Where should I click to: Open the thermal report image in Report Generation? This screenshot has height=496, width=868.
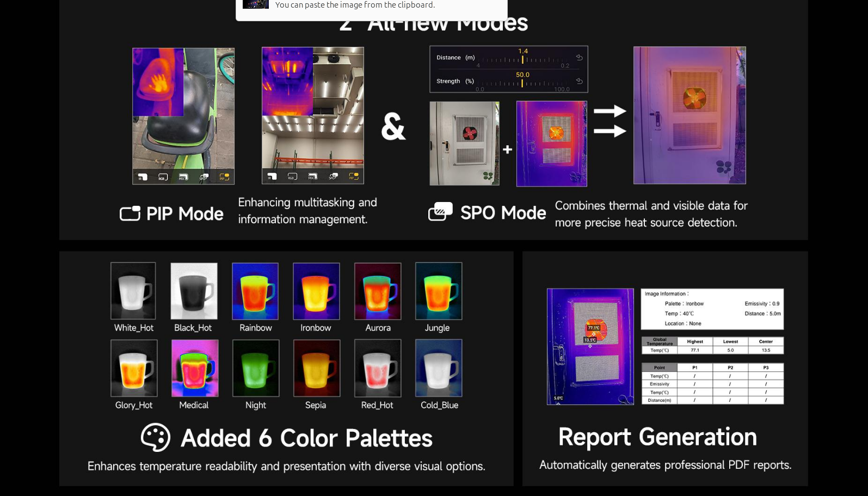[590, 347]
